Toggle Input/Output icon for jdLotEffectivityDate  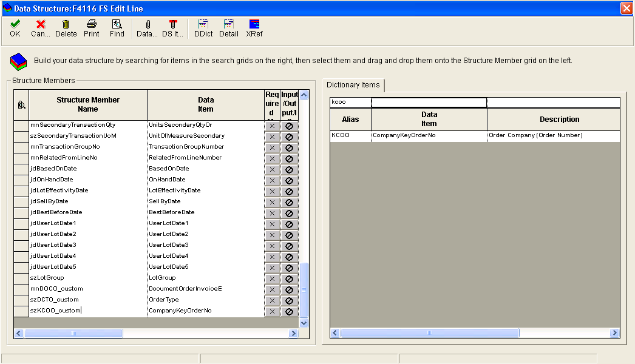(289, 192)
